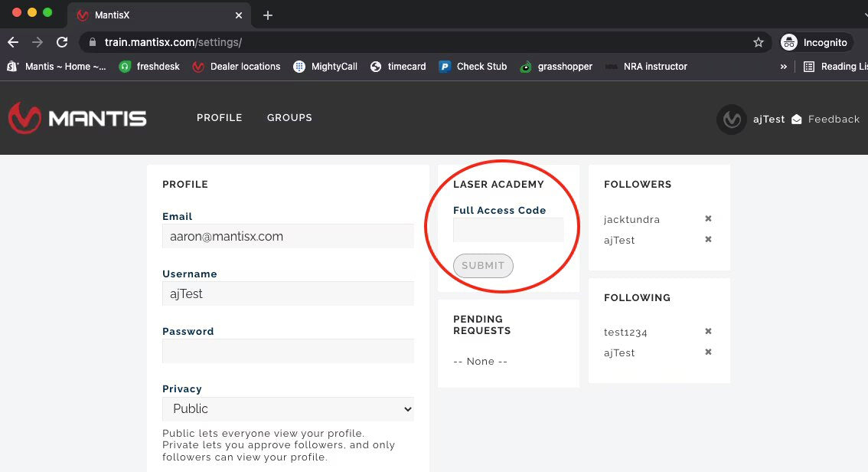Open a new browser tab with plus
868x472 pixels.
click(267, 15)
